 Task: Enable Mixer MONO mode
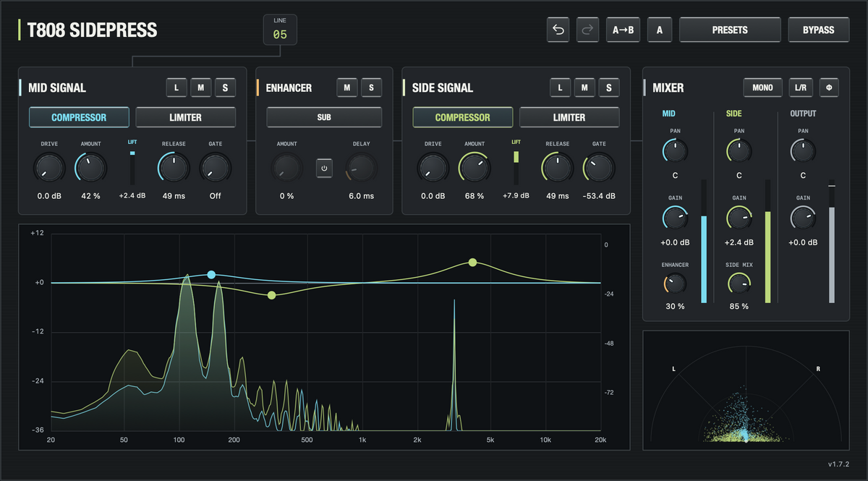click(x=762, y=88)
